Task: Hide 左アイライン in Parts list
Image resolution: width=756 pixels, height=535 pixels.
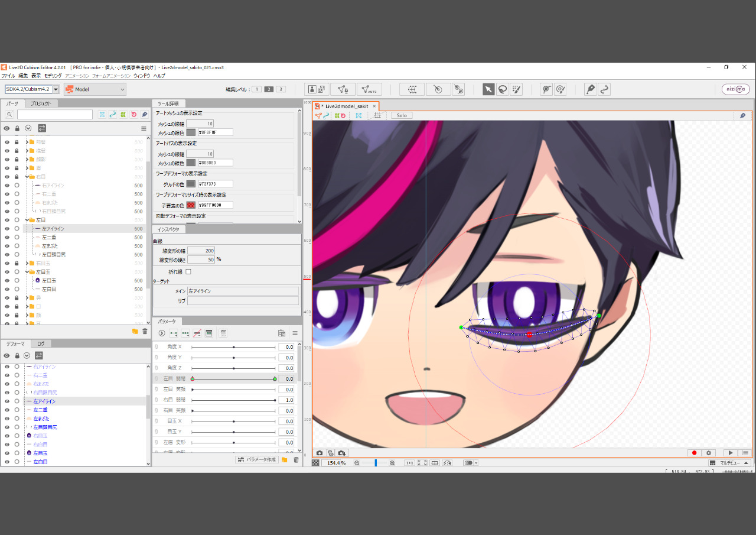Action: point(7,229)
